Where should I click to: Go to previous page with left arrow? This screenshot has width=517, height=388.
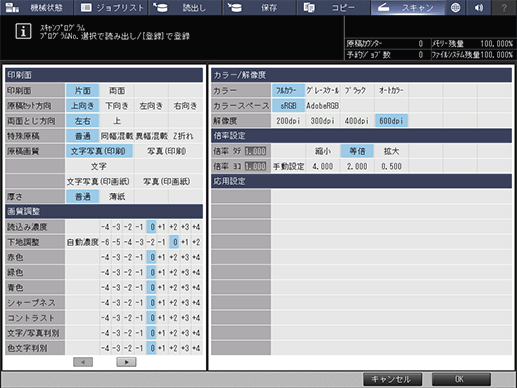click(x=83, y=362)
